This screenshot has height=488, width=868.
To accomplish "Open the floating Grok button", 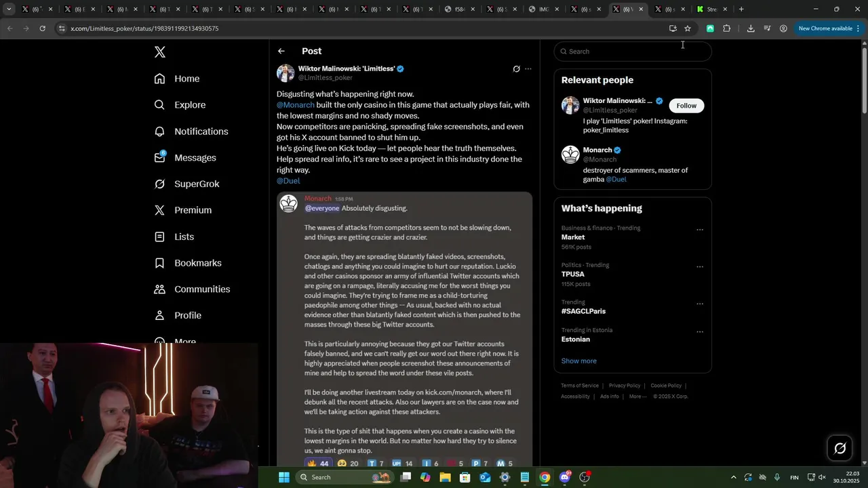I will tap(840, 448).
